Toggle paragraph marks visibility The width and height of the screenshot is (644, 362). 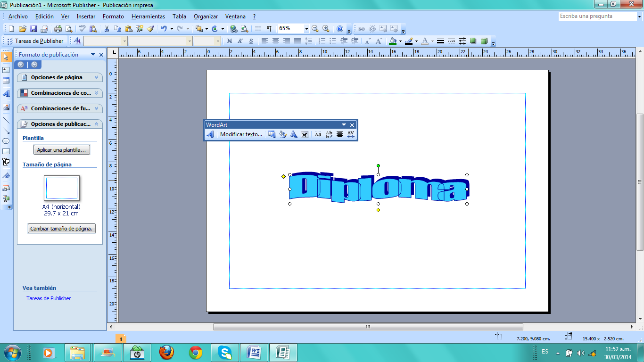[x=268, y=29]
